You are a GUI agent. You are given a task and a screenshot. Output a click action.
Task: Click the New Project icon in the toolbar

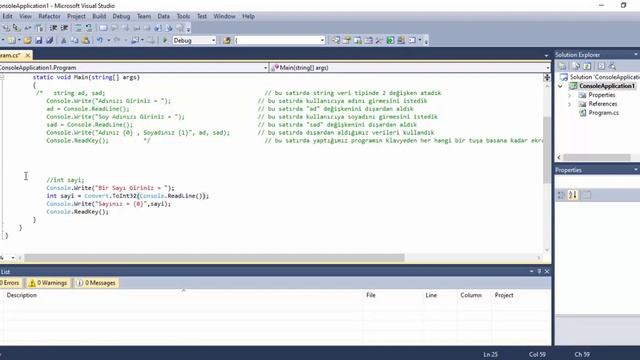(x=11, y=40)
